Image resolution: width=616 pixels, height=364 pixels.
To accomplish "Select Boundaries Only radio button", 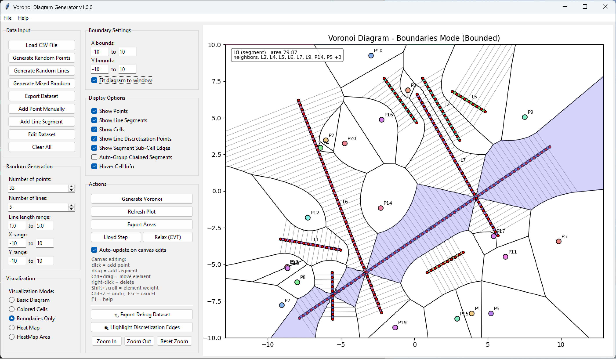I will click(11, 318).
